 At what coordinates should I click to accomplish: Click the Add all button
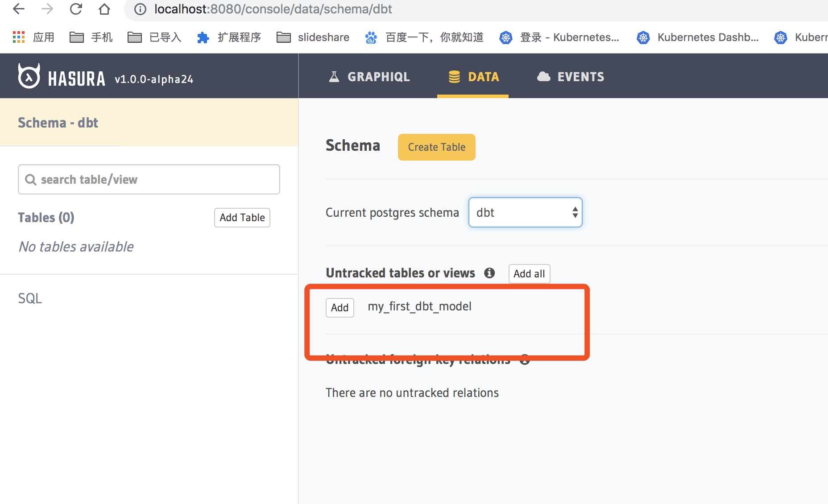530,274
